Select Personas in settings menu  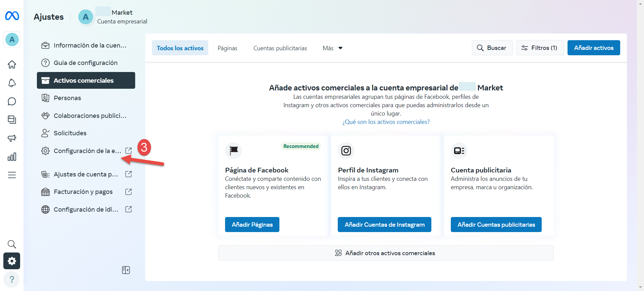click(67, 98)
